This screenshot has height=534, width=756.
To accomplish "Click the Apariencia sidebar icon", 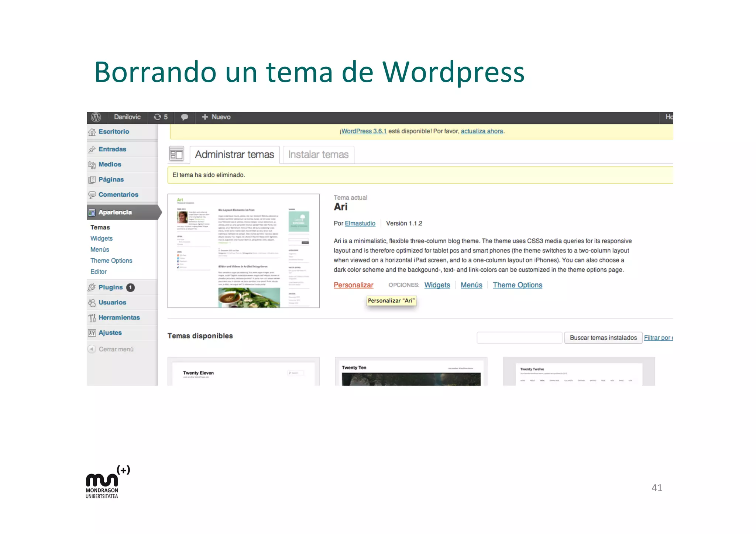I will click(x=92, y=213).
